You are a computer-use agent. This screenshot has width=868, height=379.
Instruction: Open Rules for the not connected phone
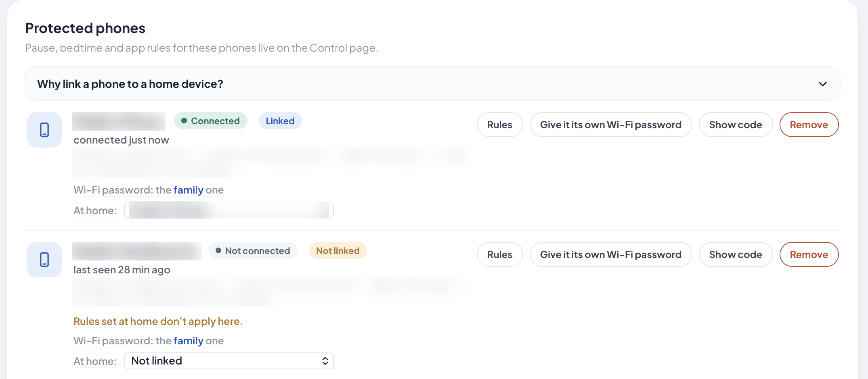(499, 254)
